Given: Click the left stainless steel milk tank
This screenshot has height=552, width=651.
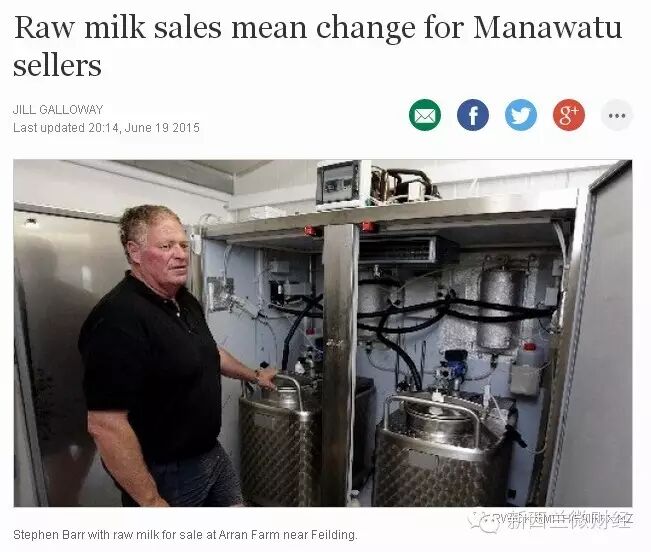Looking at the screenshot, I should [x=280, y=438].
